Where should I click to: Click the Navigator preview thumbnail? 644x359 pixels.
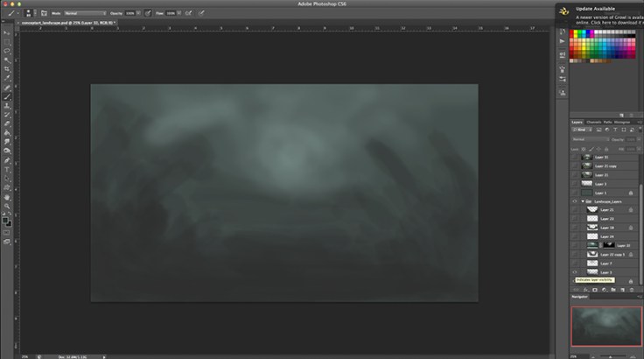pyautogui.click(x=606, y=326)
